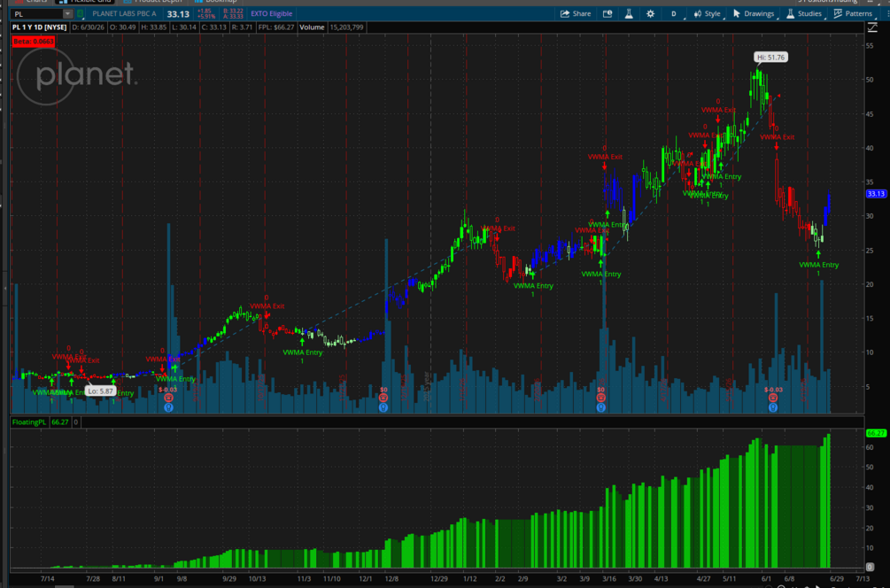Click the blue 33.13 price axis label

pos(876,194)
